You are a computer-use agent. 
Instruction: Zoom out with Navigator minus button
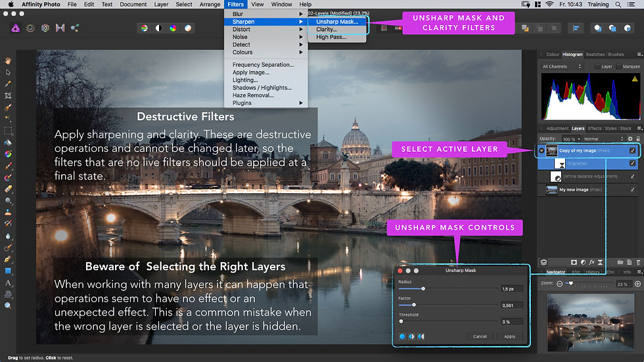[559, 284]
